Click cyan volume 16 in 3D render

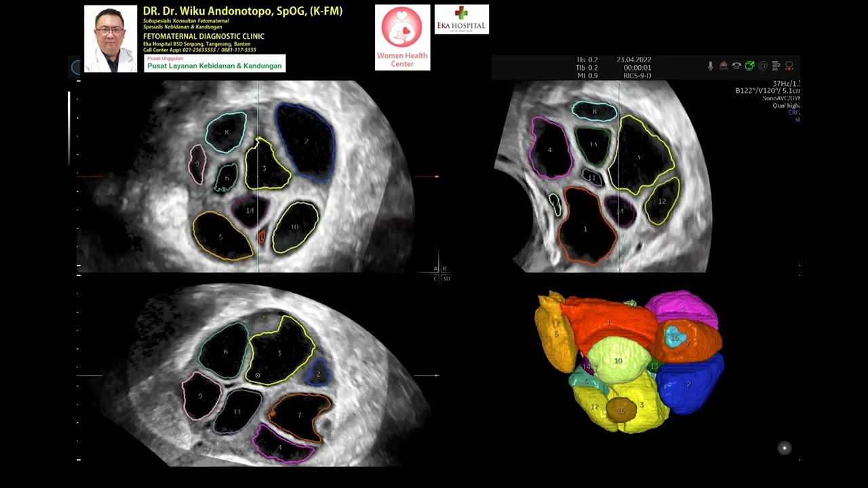tap(675, 337)
